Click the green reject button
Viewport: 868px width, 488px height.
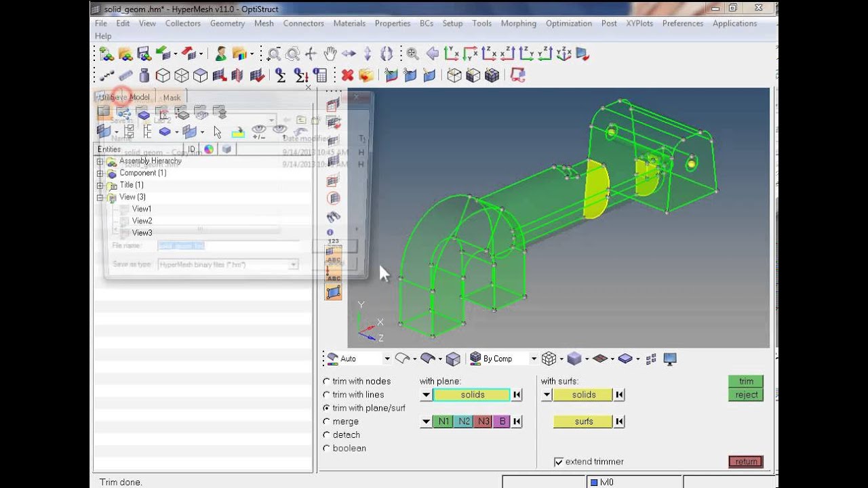746,394
